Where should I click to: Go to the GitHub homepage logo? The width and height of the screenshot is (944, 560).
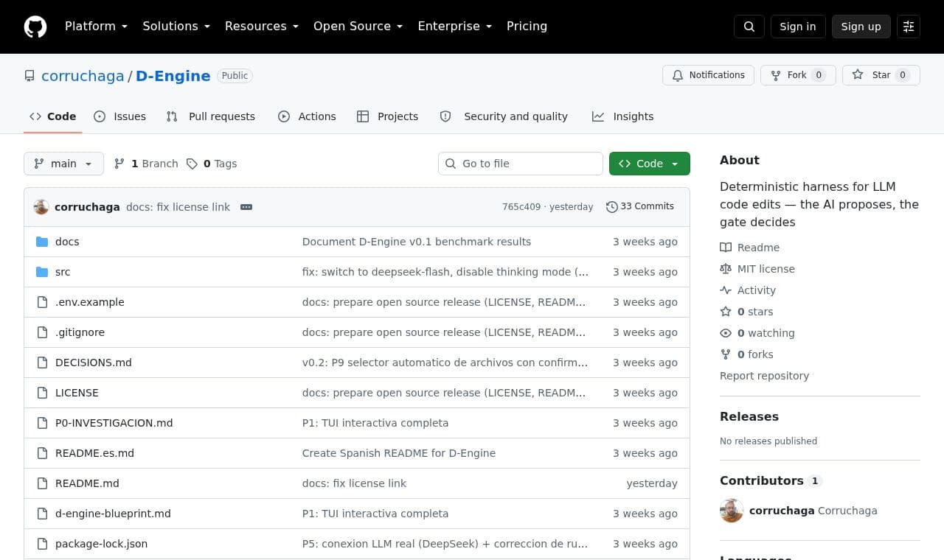(35, 27)
